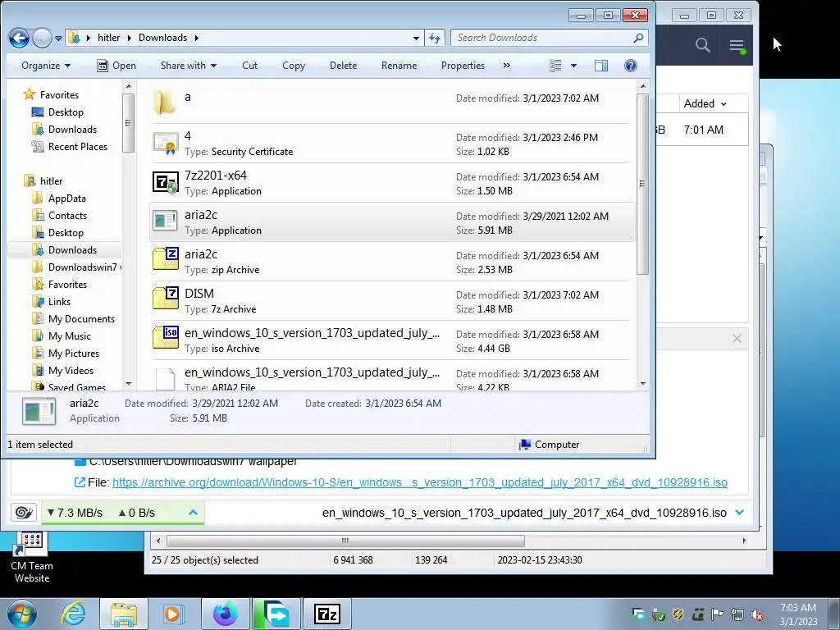Click Copy in the toolbar
840x630 pixels.
pyautogui.click(x=294, y=66)
